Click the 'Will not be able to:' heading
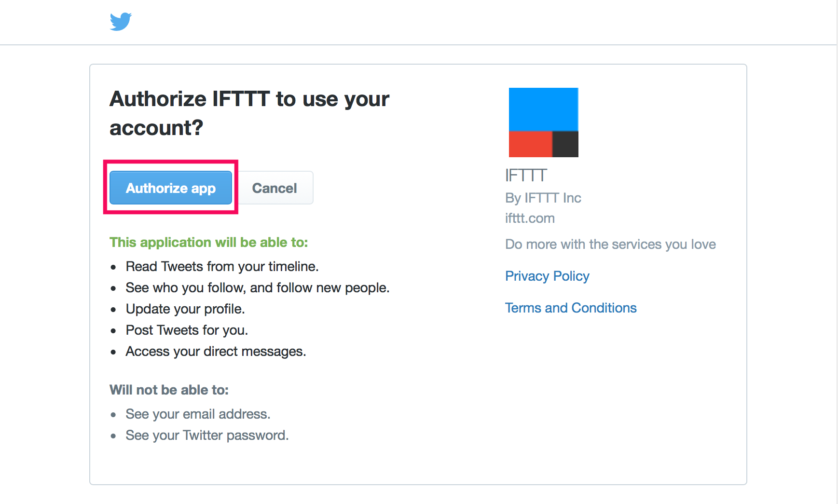Viewport: 838px width, 504px height. click(169, 390)
